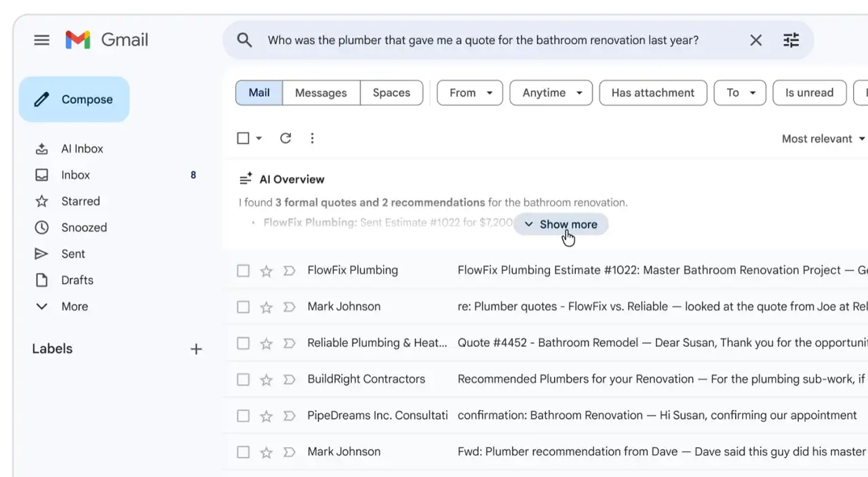868x477 pixels.
Task: Click the magnifying glass search icon
Action: (245, 40)
